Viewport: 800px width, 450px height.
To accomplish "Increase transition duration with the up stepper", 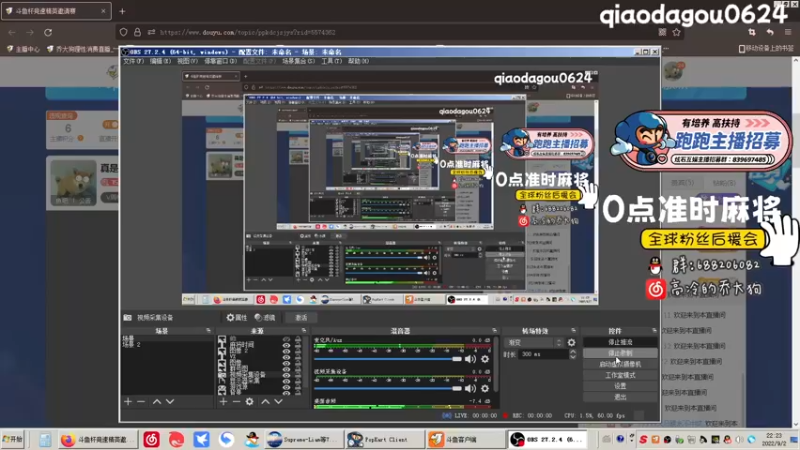I will coord(573,352).
